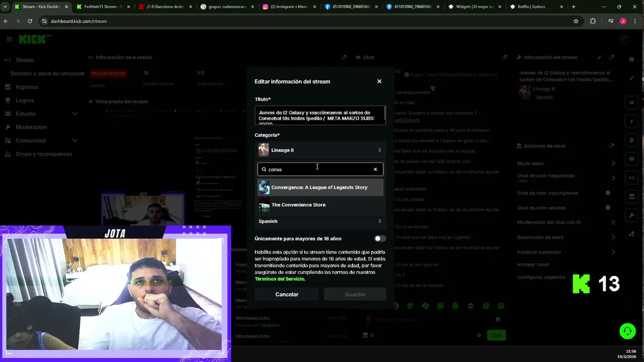
Task: Expand the Modo lento option chevron
Action: [613, 163]
